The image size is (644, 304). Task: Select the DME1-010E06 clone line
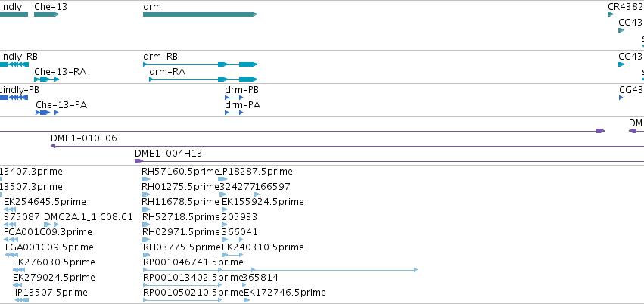click(x=347, y=146)
